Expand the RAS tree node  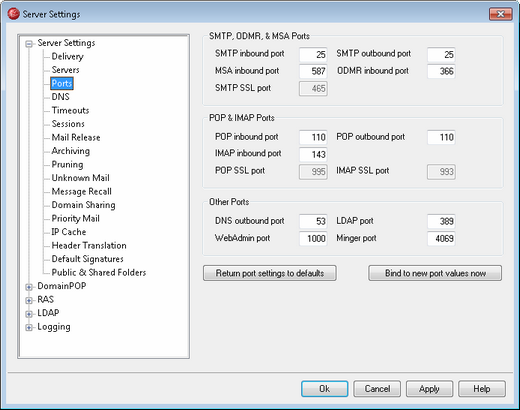click(29, 300)
